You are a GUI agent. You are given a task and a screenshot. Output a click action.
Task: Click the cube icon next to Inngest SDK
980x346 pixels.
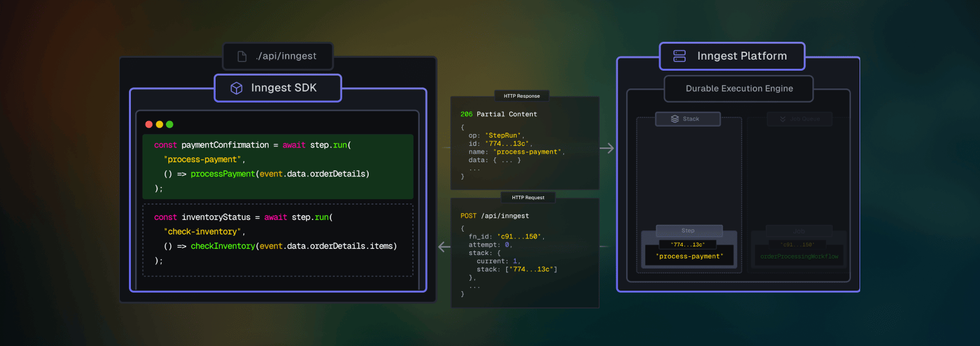click(237, 88)
